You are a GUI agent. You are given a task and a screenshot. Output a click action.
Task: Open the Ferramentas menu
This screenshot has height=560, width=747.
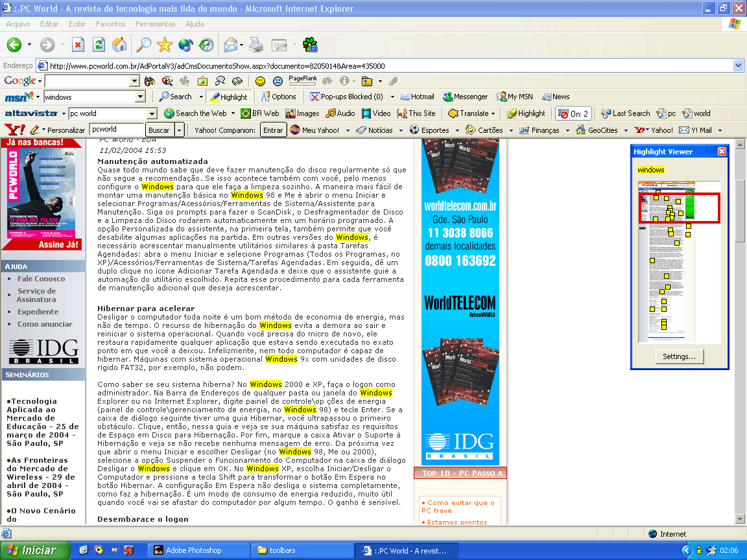point(156,24)
